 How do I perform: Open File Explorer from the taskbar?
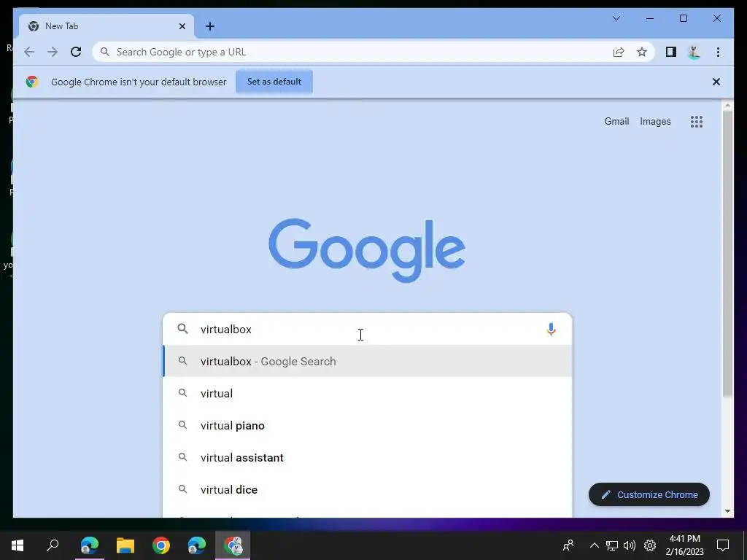click(x=125, y=545)
